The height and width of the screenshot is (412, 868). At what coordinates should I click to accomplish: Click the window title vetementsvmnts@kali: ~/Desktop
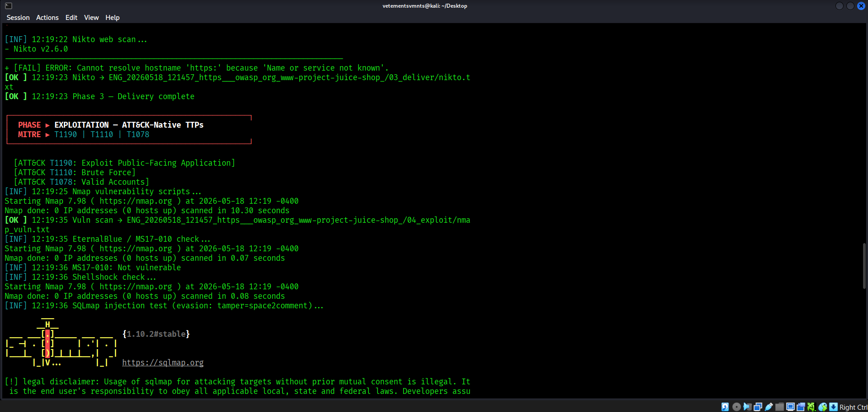pos(425,6)
